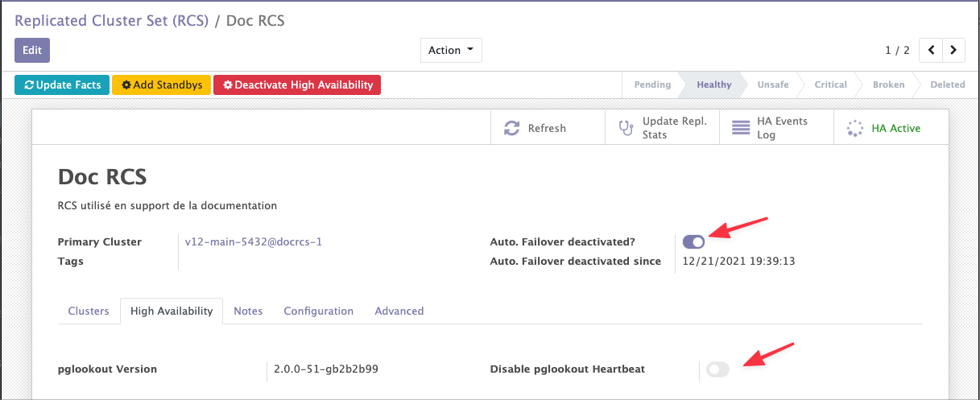Open the Action dropdown menu
This screenshot has width=980, height=400.
point(450,50)
